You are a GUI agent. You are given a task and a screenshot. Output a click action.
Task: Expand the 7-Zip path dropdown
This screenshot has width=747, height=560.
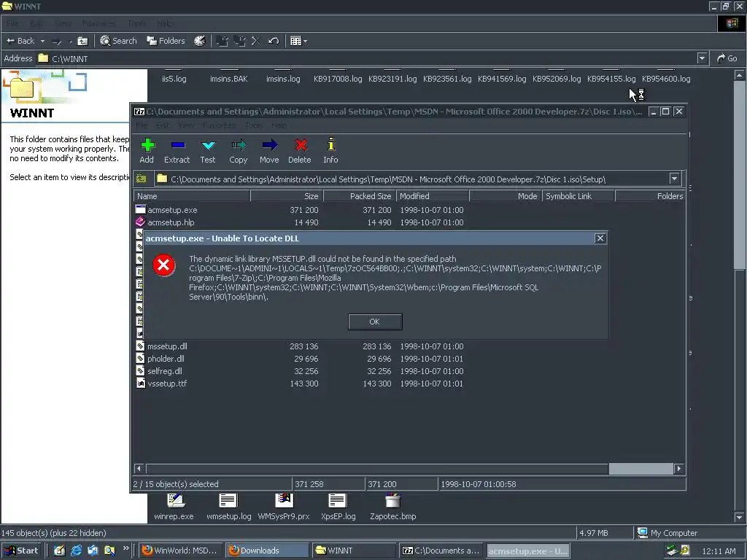[674, 179]
